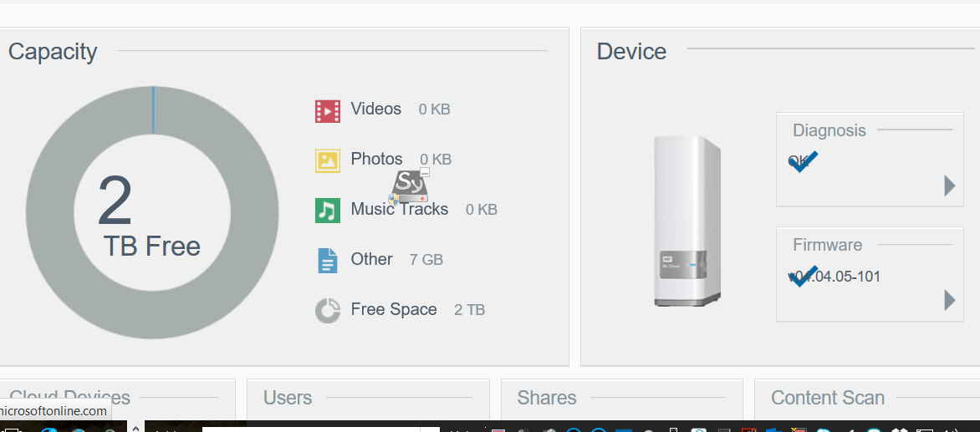Image resolution: width=980 pixels, height=432 pixels.
Task: Click the green Music Tracks note icon
Action: pos(327,211)
